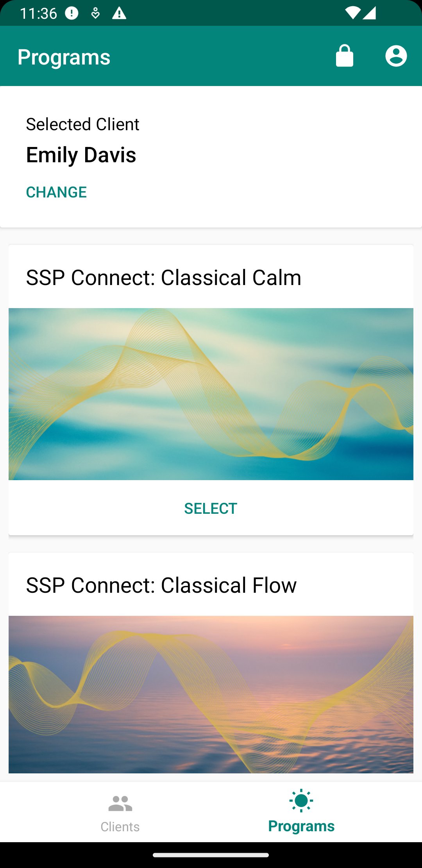This screenshot has height=868, width=422.
Task: Open the Classical Calm wave image
Action: point(211,394)
